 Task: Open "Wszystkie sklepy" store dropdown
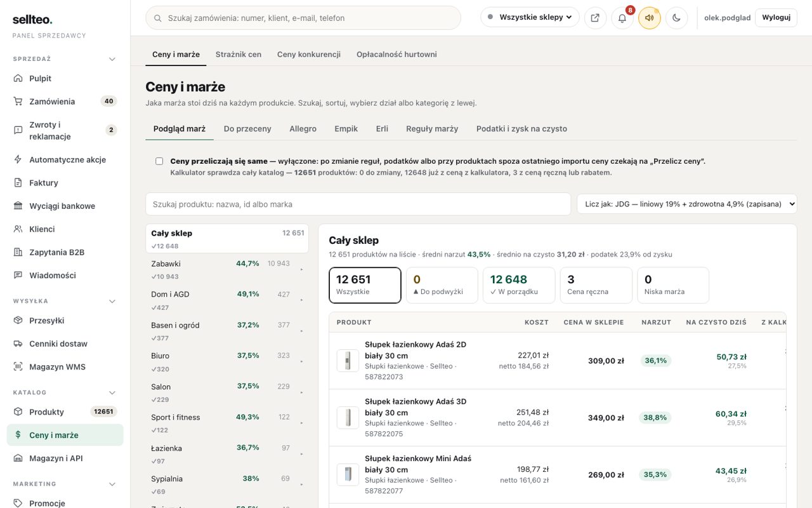(x=530, y=17)
